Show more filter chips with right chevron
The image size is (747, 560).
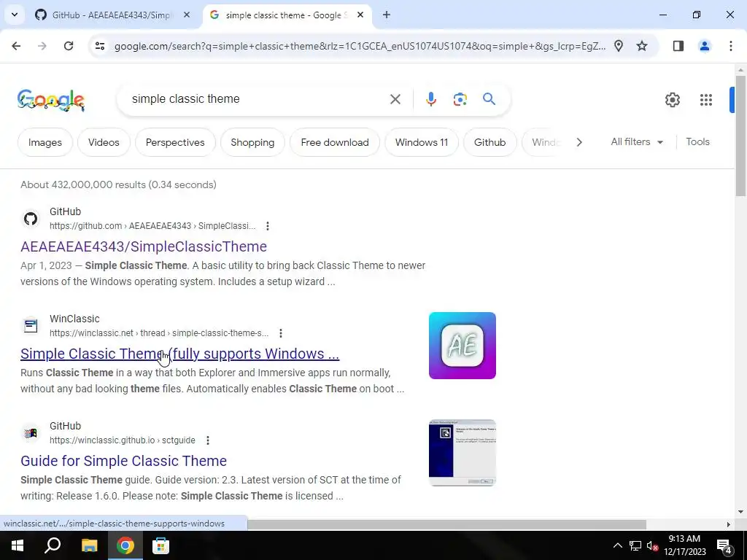pyautogui.click(x=578, y=142)
